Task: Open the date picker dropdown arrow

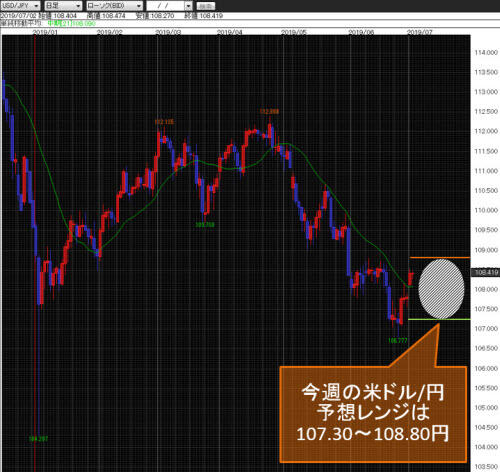Action: pyautogui.click(x=189, y=6)
